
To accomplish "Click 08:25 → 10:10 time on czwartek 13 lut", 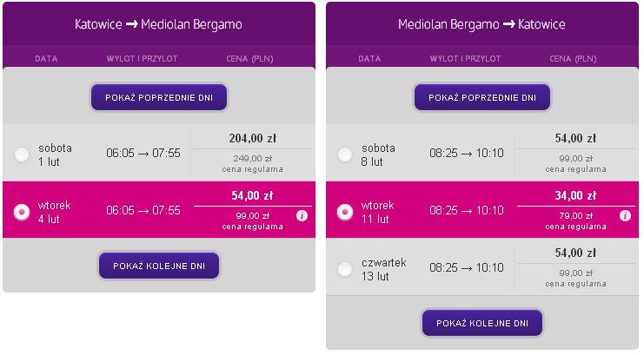I will [467, 267].
